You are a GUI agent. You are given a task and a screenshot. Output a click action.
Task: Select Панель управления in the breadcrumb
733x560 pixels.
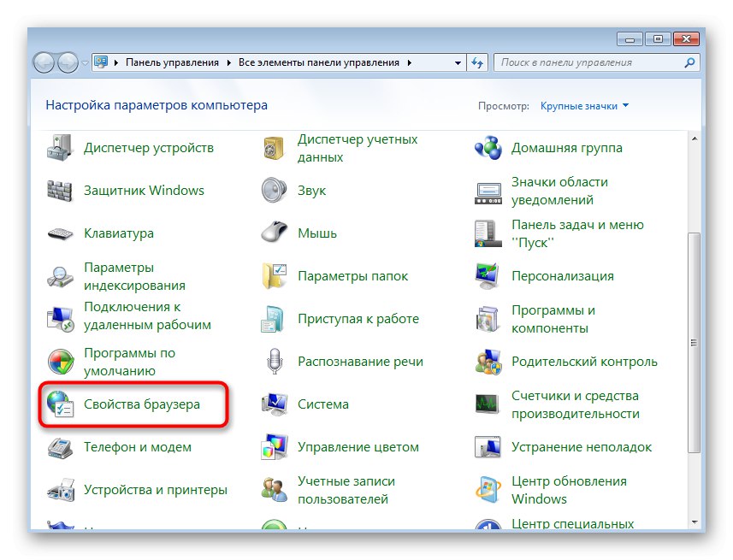click(x=173, y=62)
